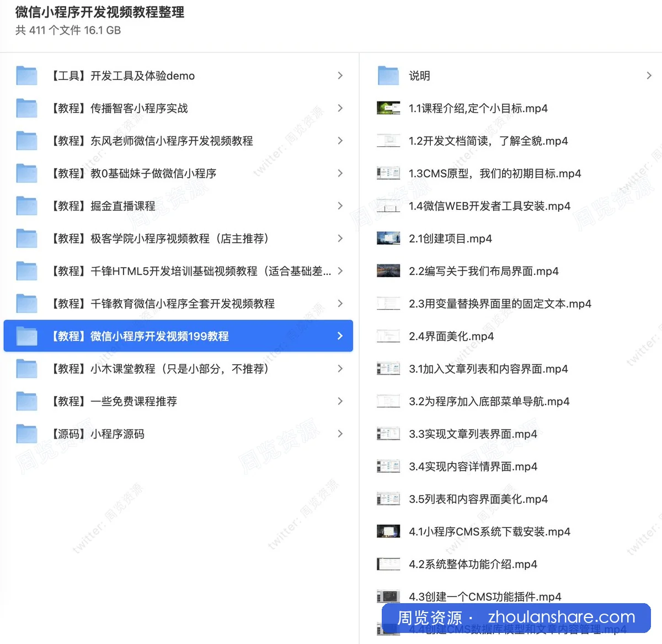Expand chevron for 东风老师微信小程序开发视频教程

[340, 141]
